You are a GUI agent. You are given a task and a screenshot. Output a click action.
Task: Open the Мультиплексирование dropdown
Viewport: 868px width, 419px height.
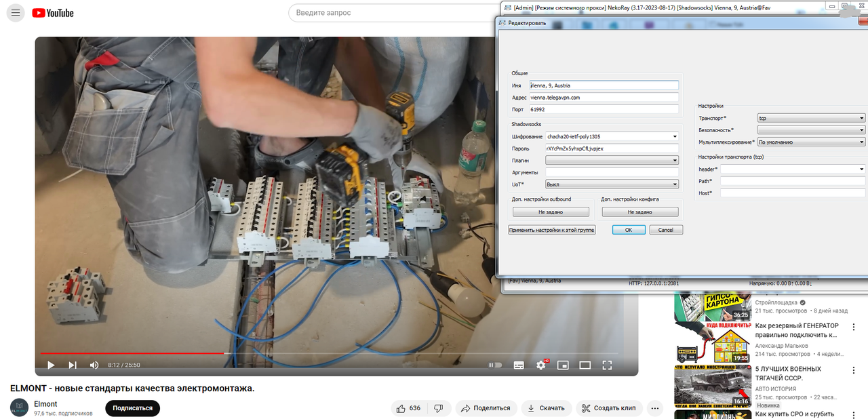(x=811, y=142)
